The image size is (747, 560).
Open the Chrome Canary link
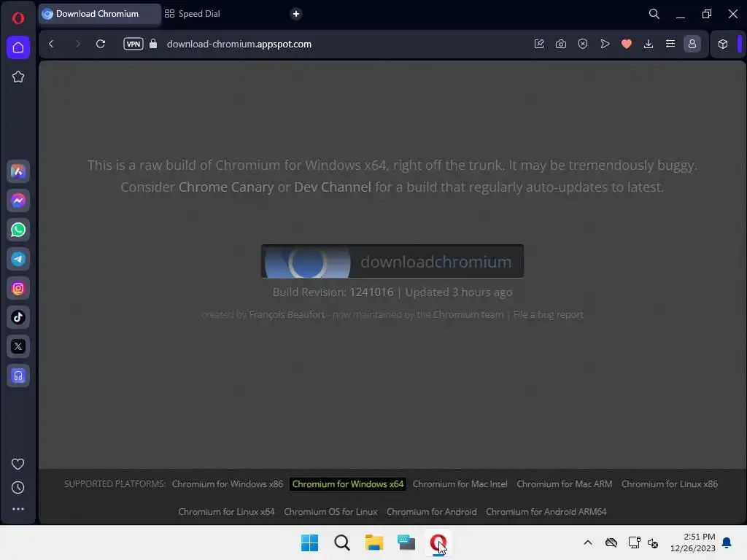226,187
